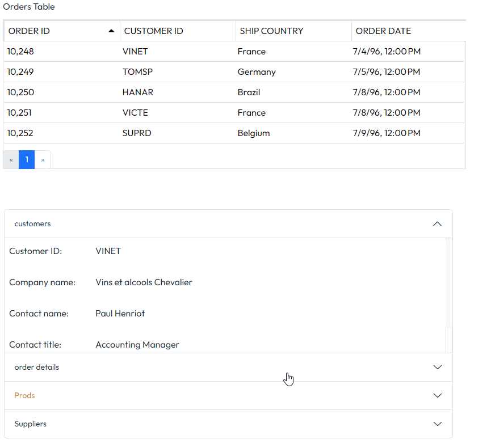This screenshot has height=448, width=491.
Task: Sort by Ship Country column header
Action: 293,31
